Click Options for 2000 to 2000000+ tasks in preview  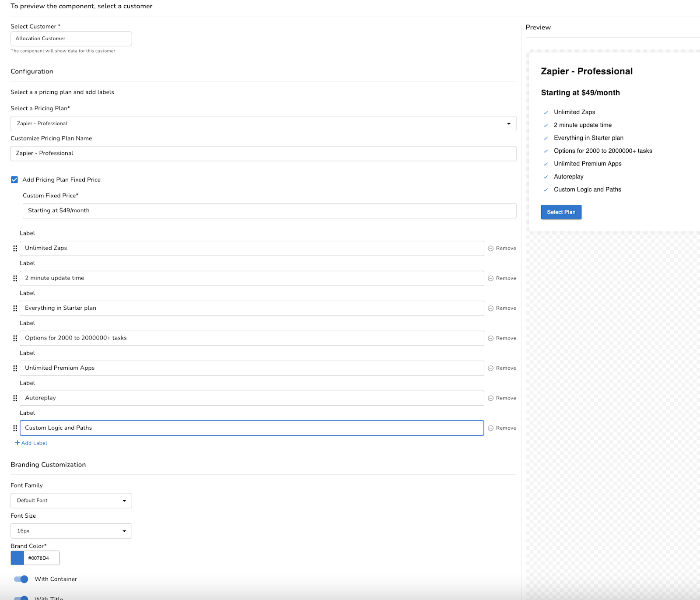tap(603, 151)
